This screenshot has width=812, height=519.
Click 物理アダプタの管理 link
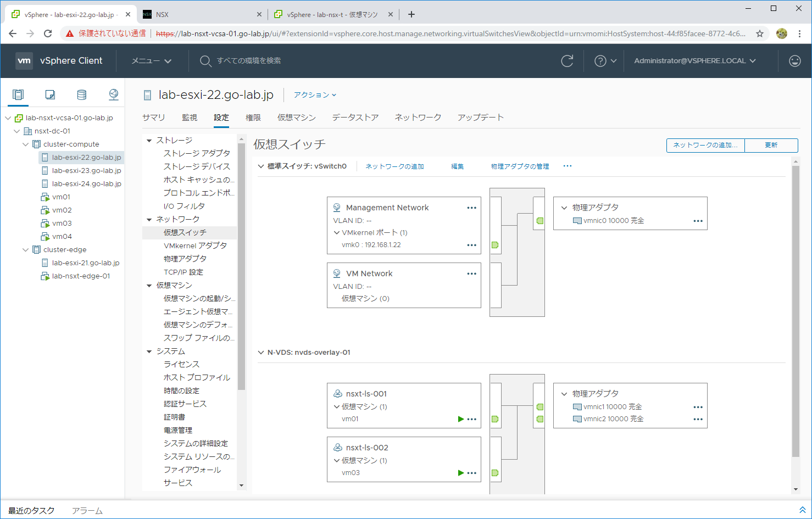pos(520,166)
